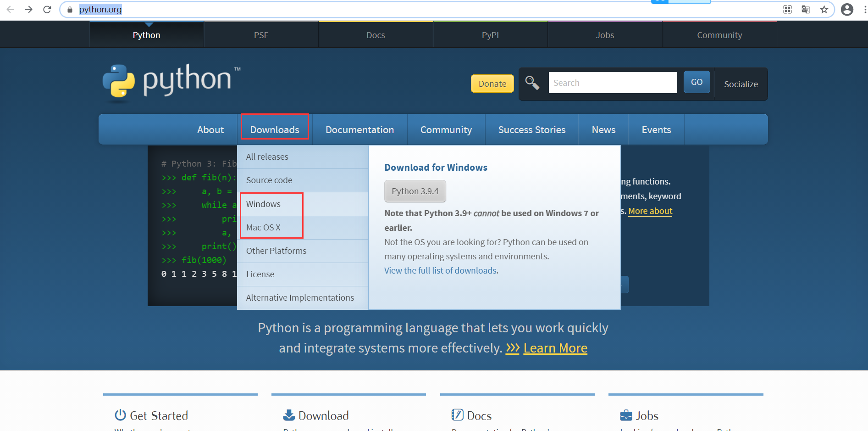Select Alternative Implementations menu entry
This screenshot has width=868, height=431.
point(303,298)
